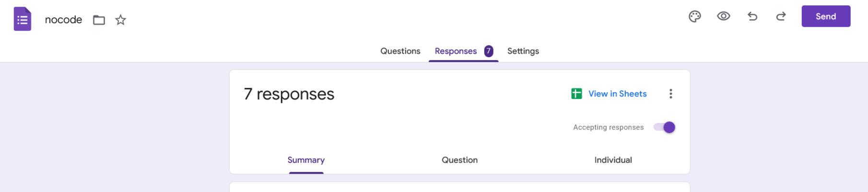Show the Summary responses view
Viewport: 868px width, 192px height.
pos(306,160)
